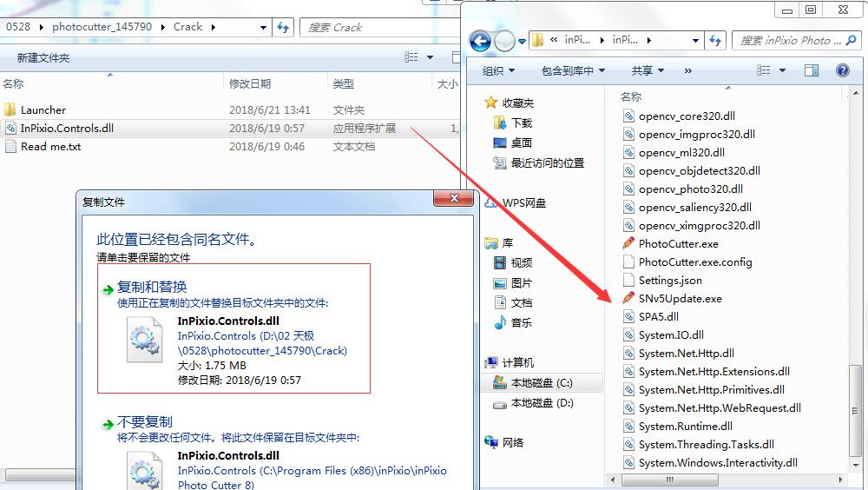The width and height of the screenshot is (868, 490).
Task: Open the 图片 library
Action: pos(521,282)
